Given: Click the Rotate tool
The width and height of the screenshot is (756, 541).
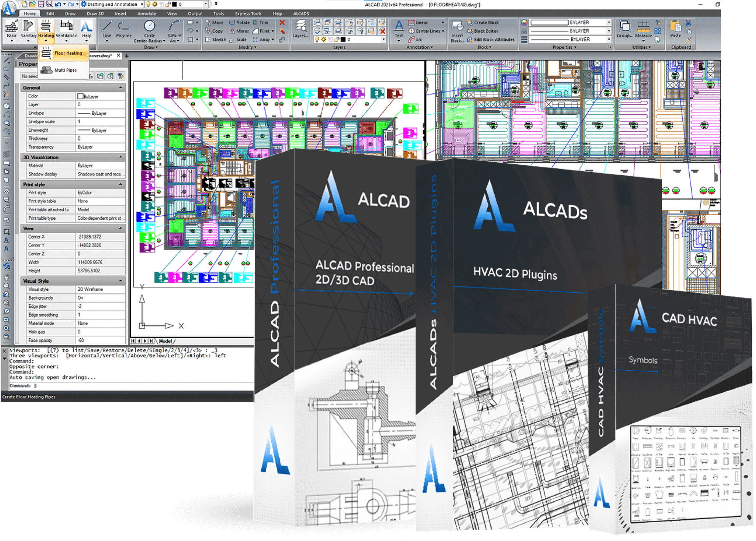Looking at the screenshot, I should click(x=239, y=22).
